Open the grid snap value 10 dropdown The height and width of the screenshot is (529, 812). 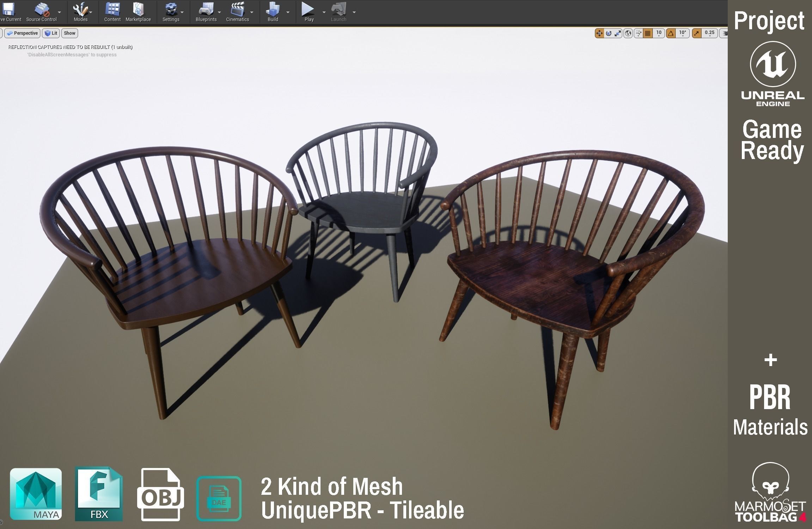pos(659,33)
